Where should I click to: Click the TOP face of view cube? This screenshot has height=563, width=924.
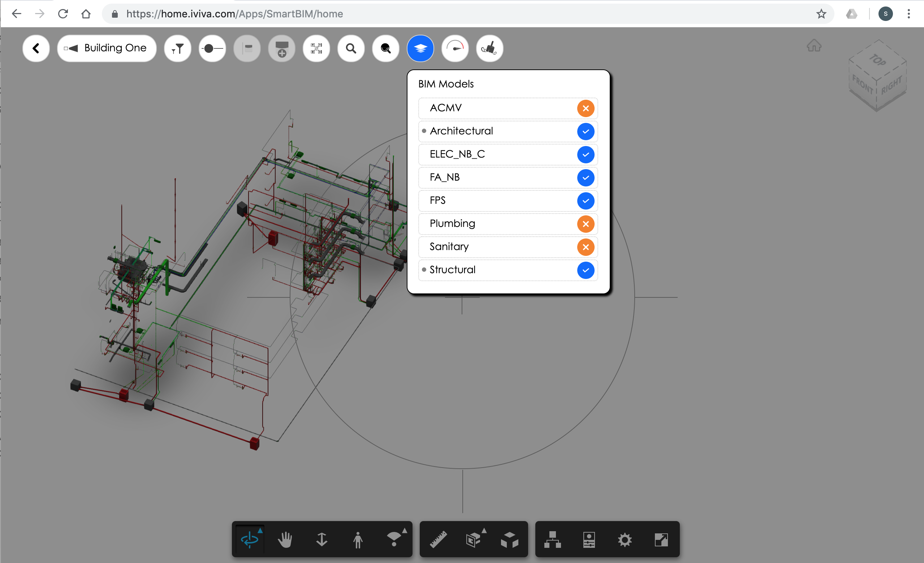click(x=877, y=60)
